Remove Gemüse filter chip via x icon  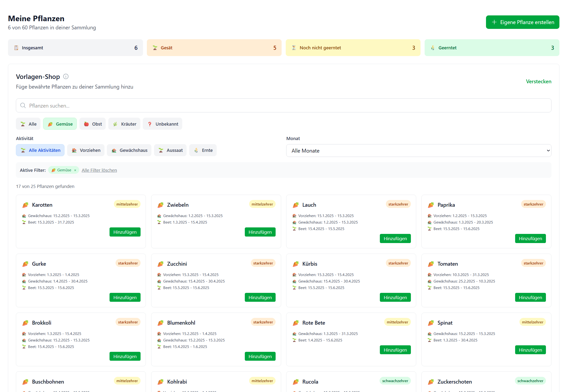pyautogui.click(x=75, y=170)
